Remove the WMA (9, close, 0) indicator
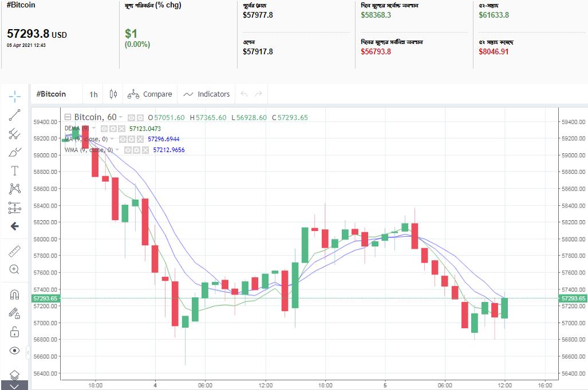Viewport: 588px width, 390px height. (145, 150)
